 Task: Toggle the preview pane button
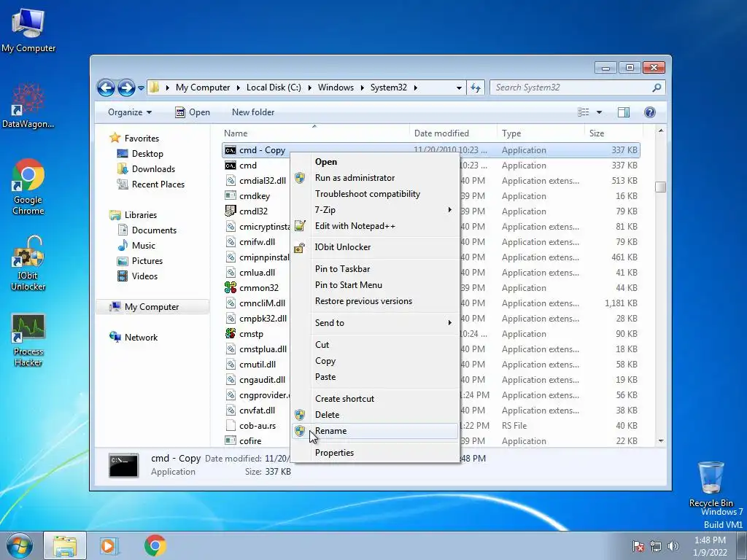click(x=623, y=112)
